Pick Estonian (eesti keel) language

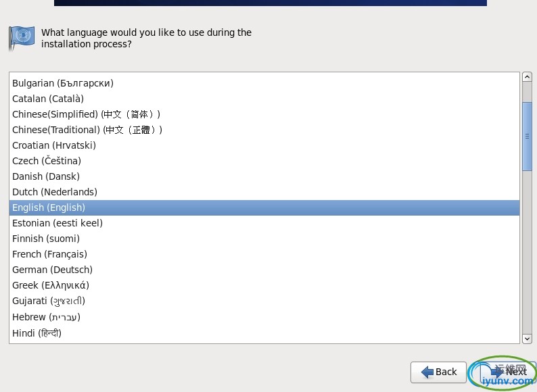pyautogui.click(x=264, y=223)
